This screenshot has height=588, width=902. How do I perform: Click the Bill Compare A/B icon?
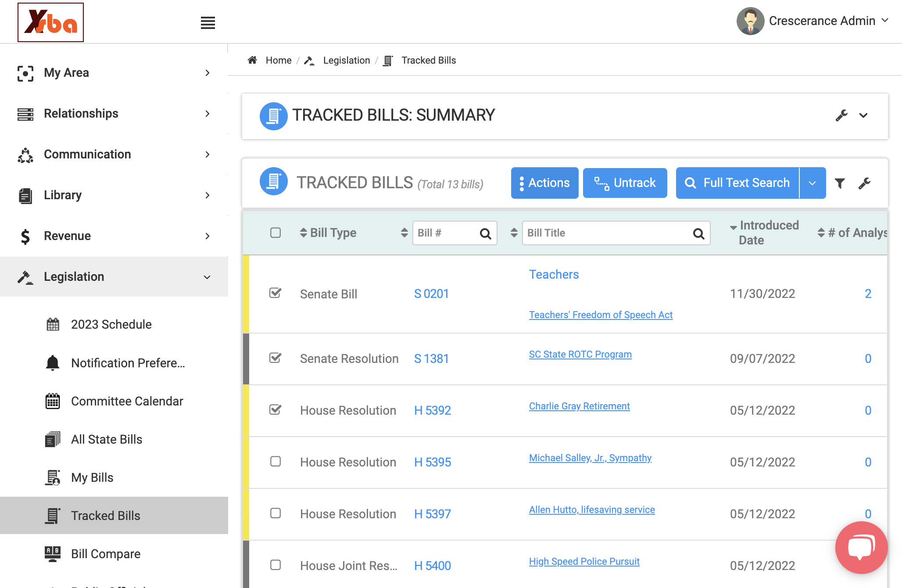point(53,554)
